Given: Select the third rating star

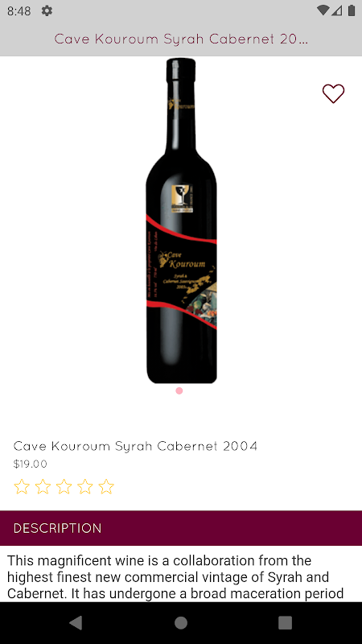Looking at the screenshot, I should [x=64, y=487].
